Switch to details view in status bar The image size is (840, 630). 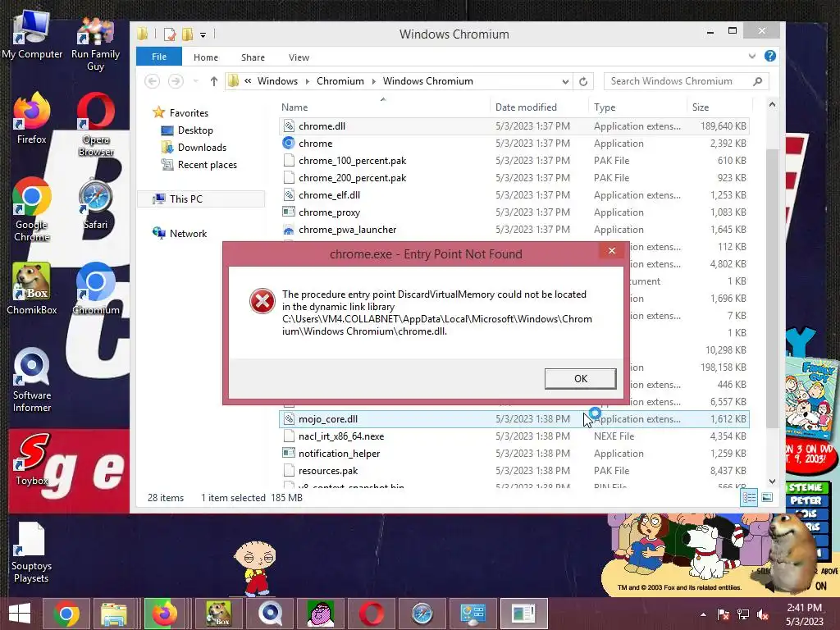(x=749, y=498)
